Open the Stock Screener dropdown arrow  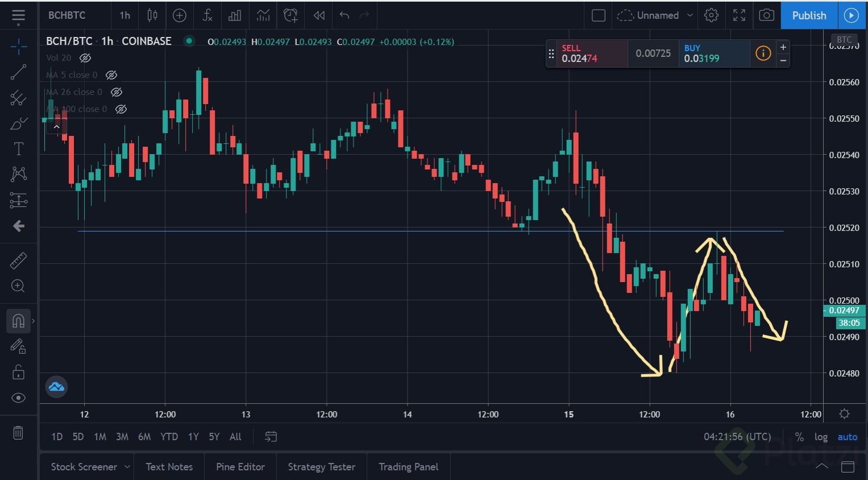[127, 466]
